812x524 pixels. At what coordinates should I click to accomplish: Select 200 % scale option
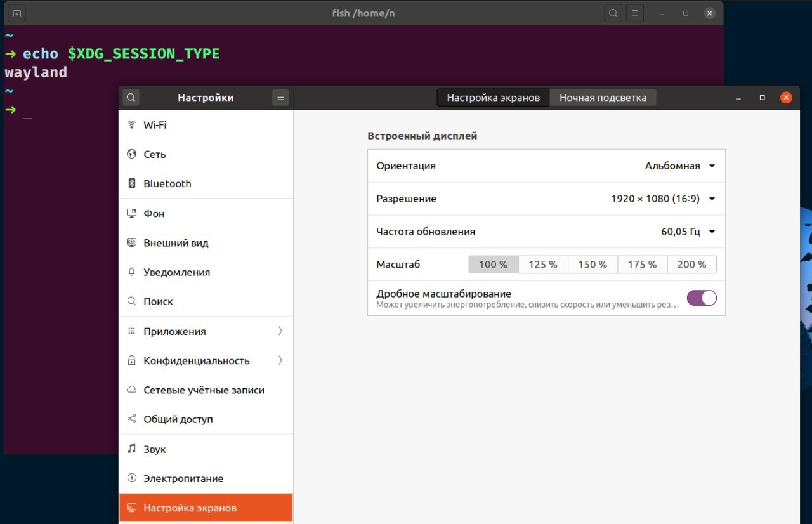point(691,265)
